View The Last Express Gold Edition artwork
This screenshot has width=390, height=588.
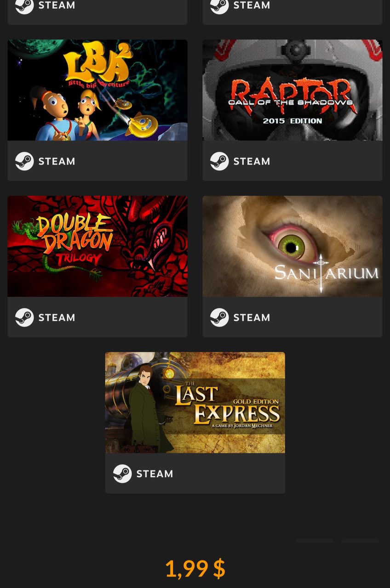[195, 402]
